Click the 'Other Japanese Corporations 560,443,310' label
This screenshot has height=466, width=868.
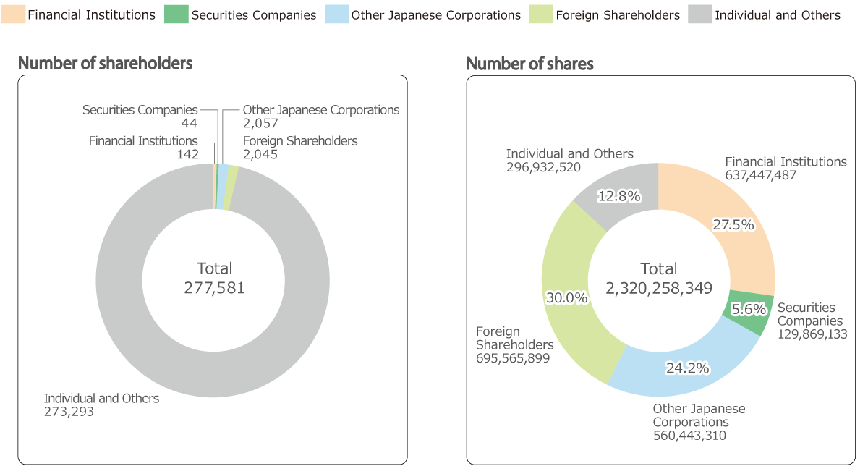699,422
